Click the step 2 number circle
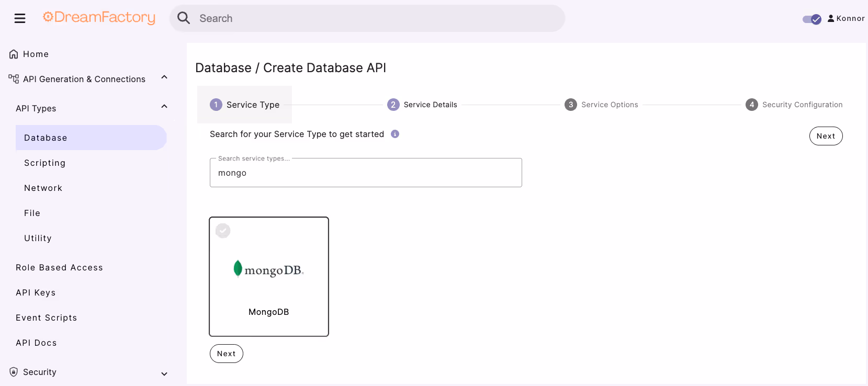The height and width of the screenshot is (386, 868). pos(393,105)
